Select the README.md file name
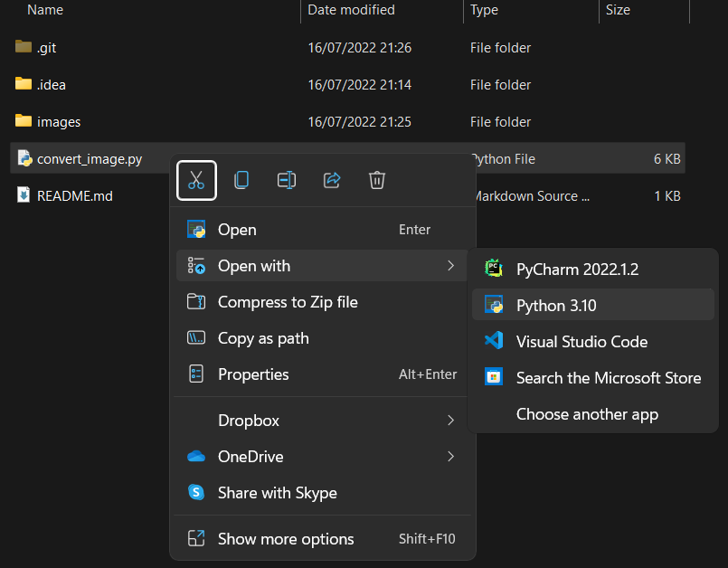Image resolution: width=728 pixels, height=568 pixels. click(75, 196)
